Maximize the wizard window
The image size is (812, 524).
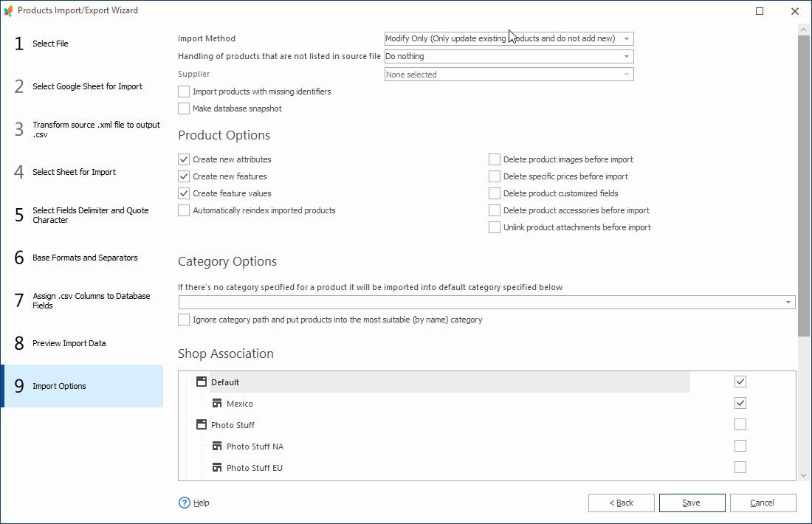point(760,11)
